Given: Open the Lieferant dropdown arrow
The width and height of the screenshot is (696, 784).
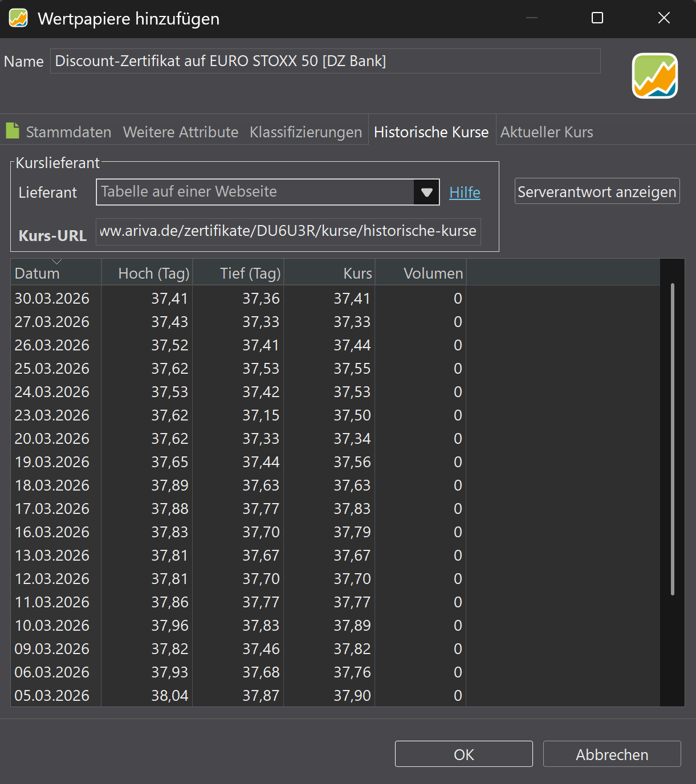Looking at the screenshot, I should [x=426, y=192].
